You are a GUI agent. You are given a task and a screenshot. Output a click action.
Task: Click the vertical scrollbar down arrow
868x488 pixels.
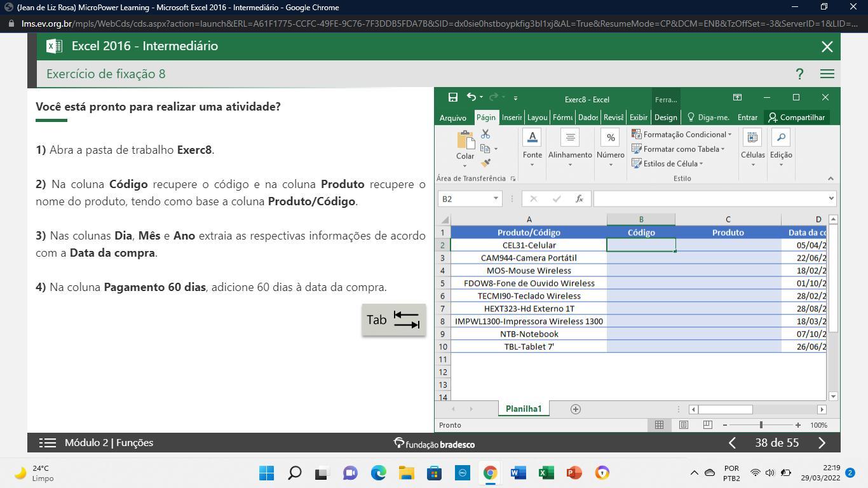pos(833,396)
